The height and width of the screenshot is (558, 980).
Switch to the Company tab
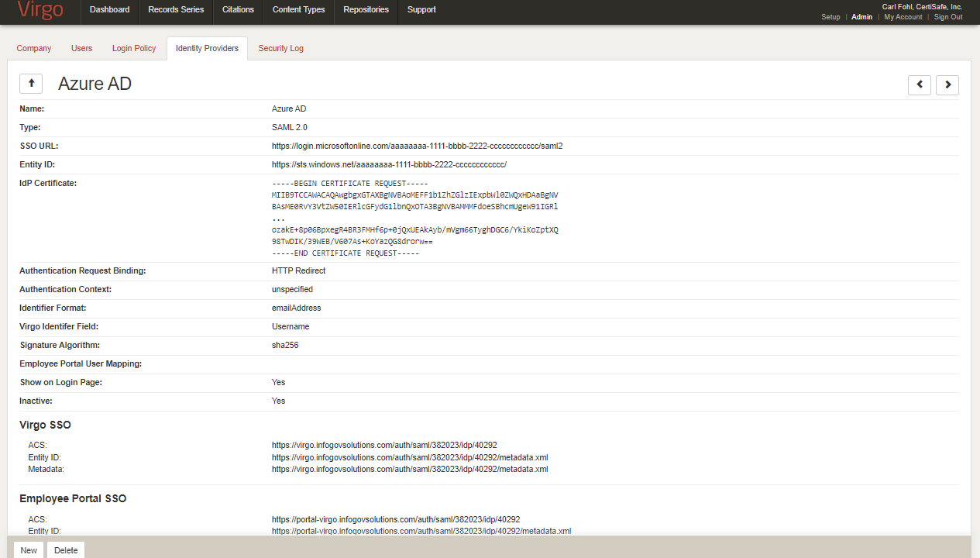[34, 48]
